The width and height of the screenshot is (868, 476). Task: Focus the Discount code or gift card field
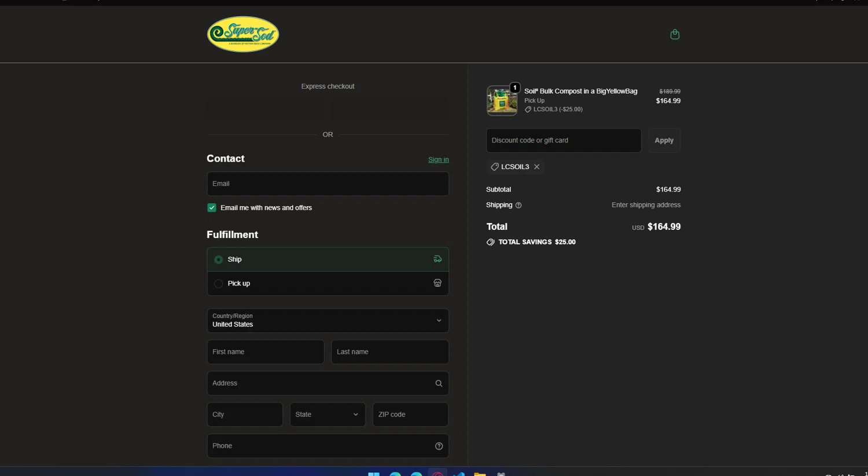click(564, 141)
